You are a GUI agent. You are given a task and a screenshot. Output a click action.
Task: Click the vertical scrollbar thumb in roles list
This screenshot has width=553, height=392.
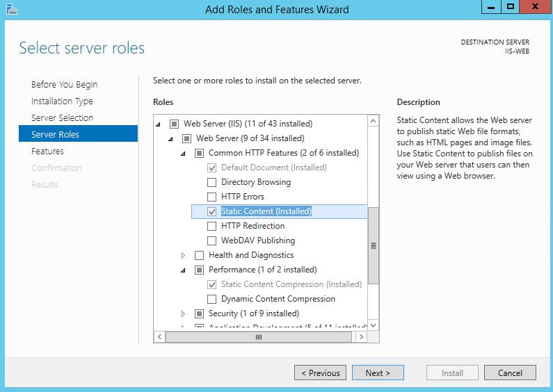point(373,245)
